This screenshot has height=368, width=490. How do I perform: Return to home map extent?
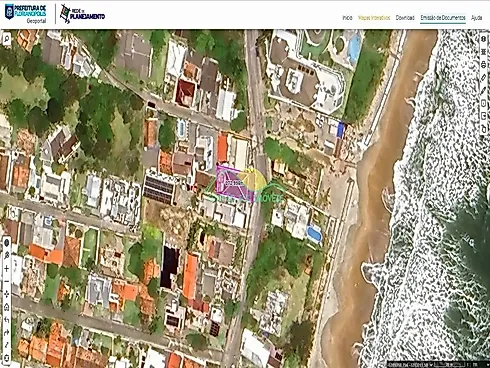[6, 307]
